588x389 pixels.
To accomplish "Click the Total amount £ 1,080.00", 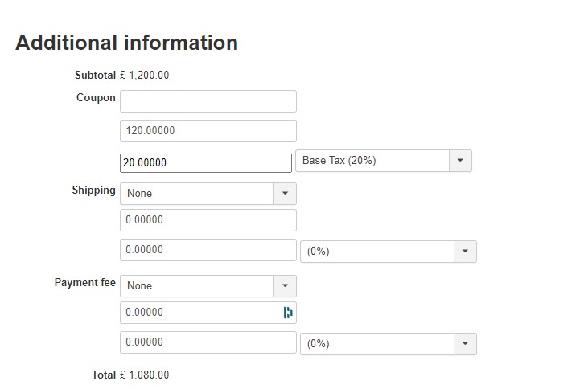I will click(144, 375).
